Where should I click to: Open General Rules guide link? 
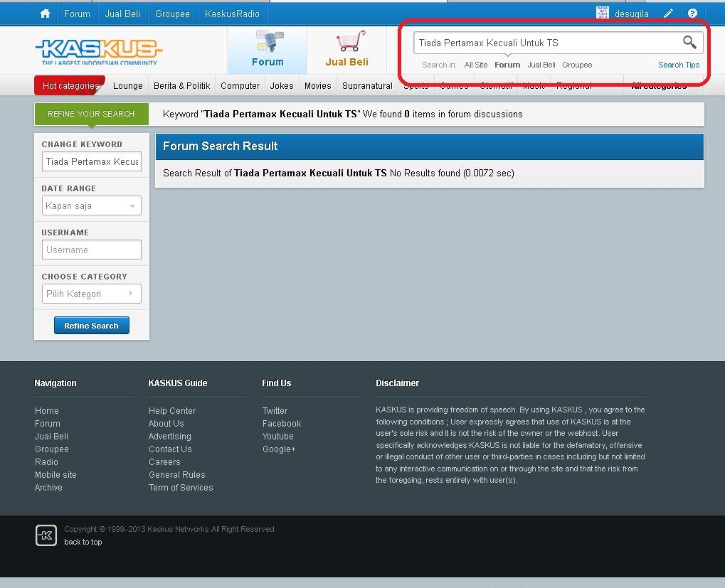[x=176, y=474]
